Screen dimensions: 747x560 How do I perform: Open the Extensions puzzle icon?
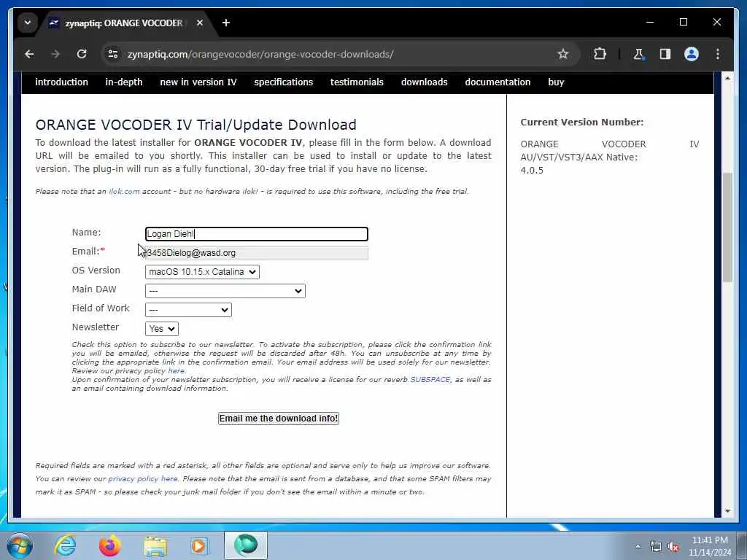(x=600, y=54)
